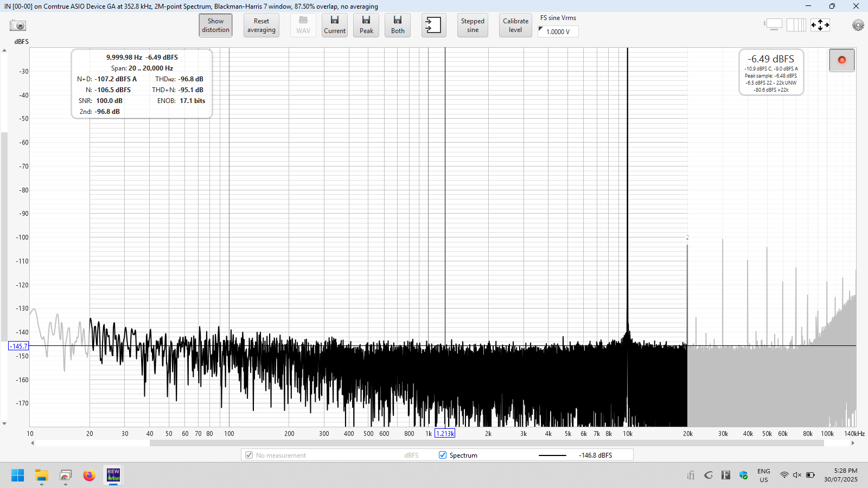Select the multi-column layout icon
The width and height of the screenshot is (868, 488).
coord(796,25)
